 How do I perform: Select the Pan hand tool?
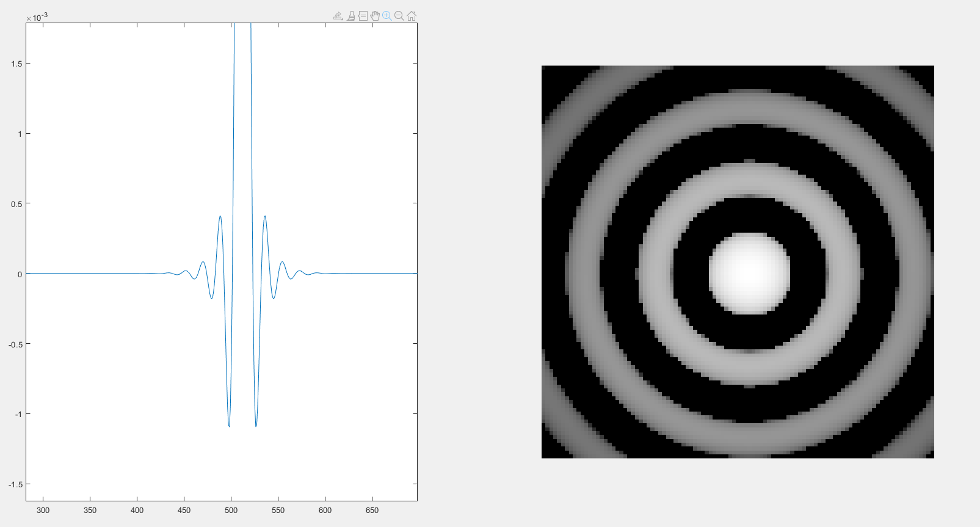tap(375, 16)
